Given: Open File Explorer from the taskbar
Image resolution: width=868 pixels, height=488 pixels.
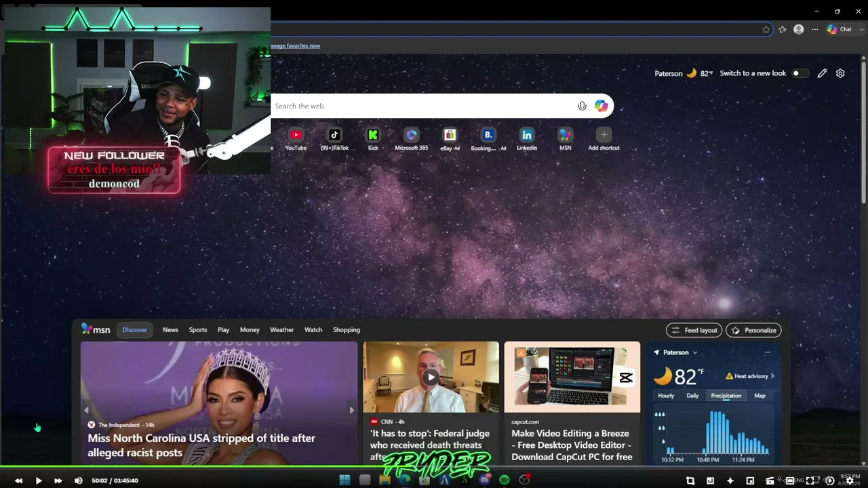Looking at the screenshot, I should [x=384, y=480].
